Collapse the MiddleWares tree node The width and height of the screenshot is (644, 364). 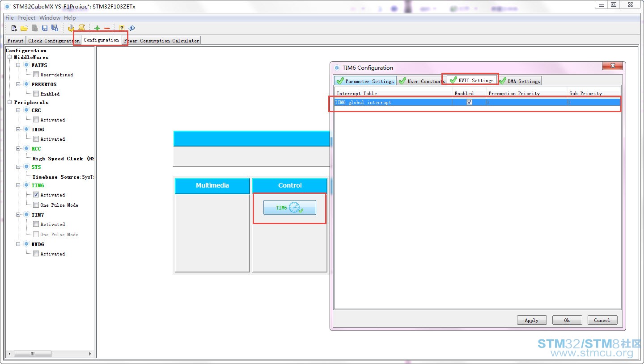(10, 57)
